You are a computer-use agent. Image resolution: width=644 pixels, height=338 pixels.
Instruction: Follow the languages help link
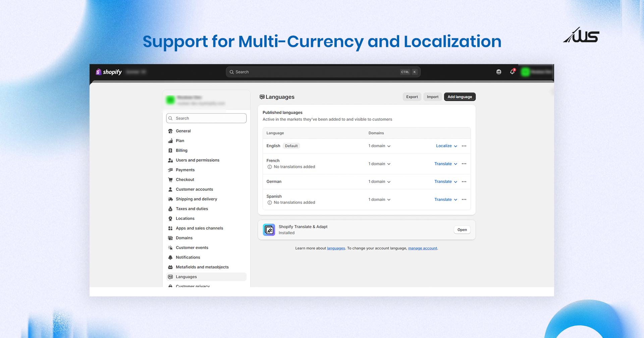[336, 248]
